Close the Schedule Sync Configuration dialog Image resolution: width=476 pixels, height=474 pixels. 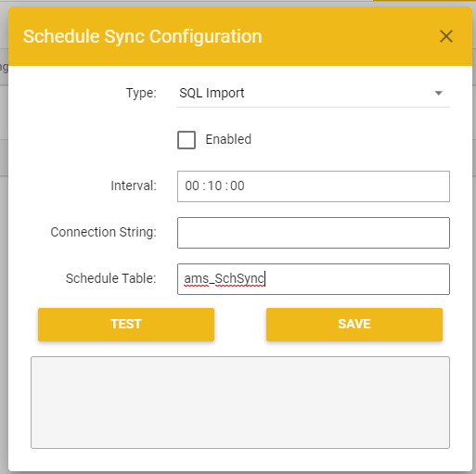pos(446,36)
